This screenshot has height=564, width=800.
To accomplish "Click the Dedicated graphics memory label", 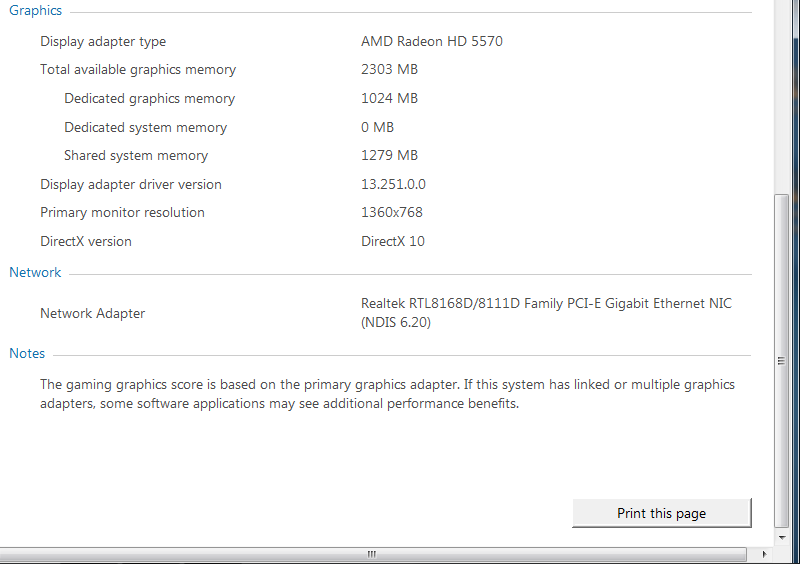I will 149,99.
